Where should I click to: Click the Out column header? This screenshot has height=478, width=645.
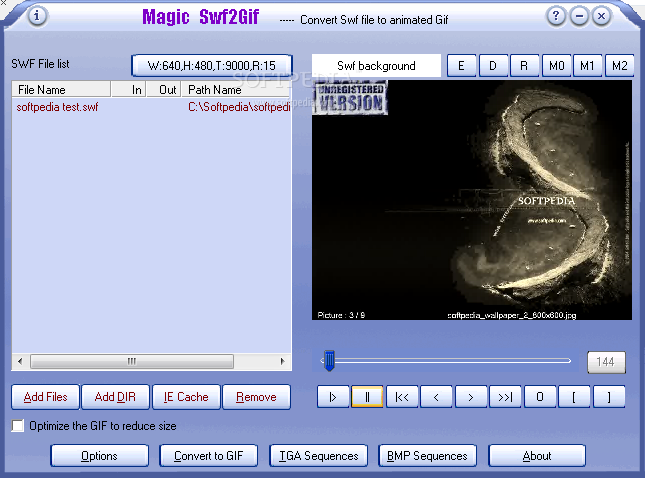tap(164, 89)
